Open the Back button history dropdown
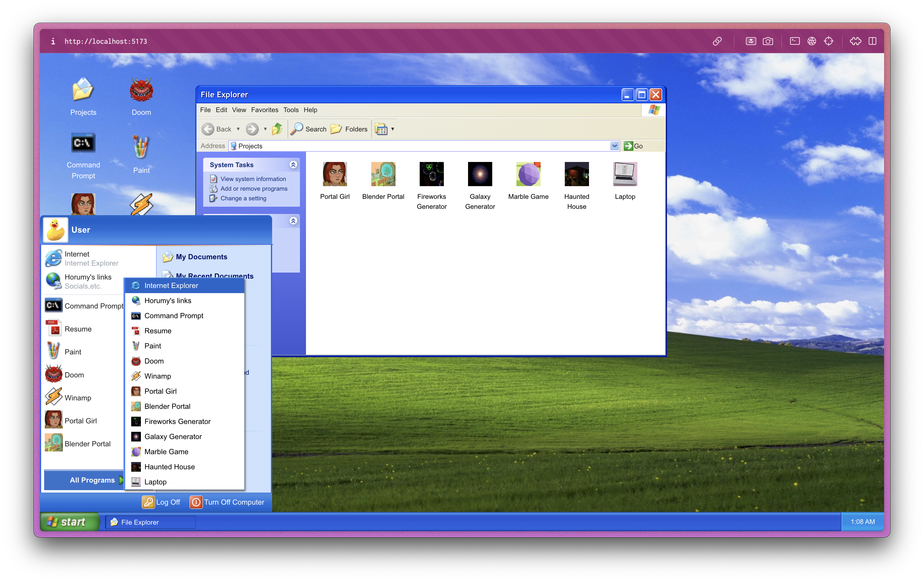The width and height of the screenshot is (924, 582). (238, 129)
